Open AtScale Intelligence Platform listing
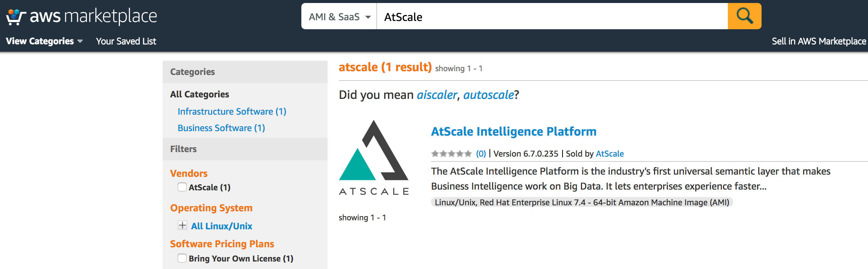This screenshot has height=269, width=868. 513,132
